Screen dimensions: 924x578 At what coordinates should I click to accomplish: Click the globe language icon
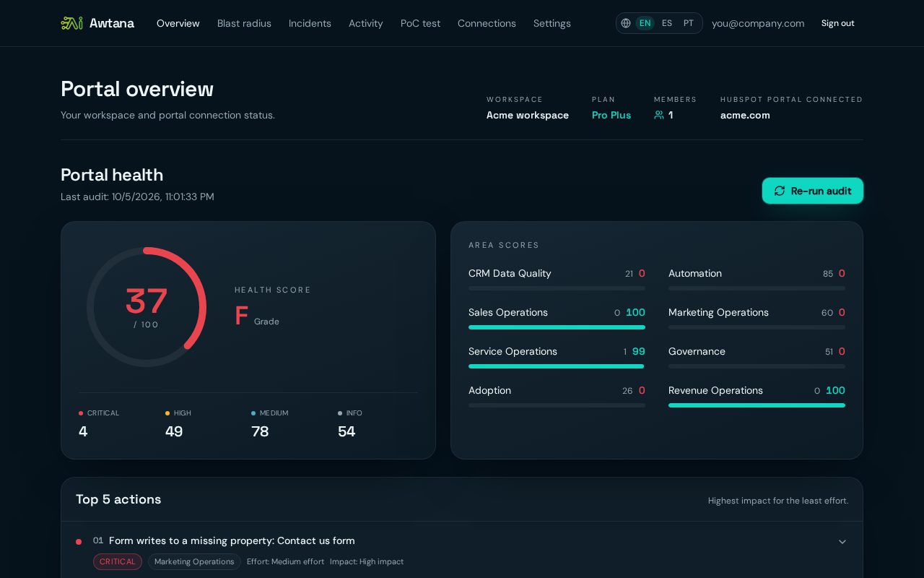626,23
